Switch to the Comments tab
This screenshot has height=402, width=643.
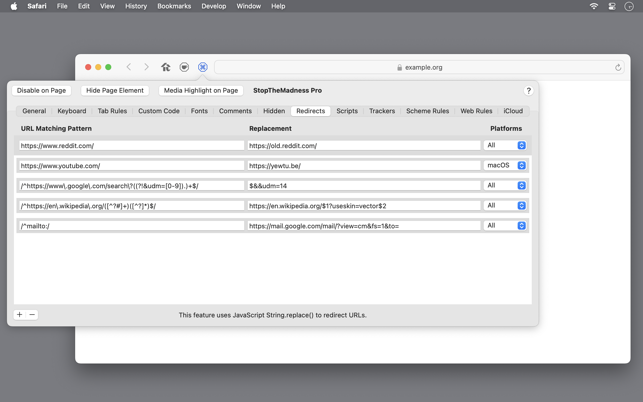pos(235,111)
